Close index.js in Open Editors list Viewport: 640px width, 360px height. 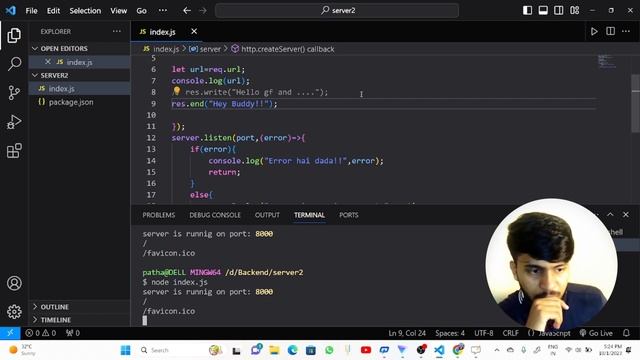48,62
